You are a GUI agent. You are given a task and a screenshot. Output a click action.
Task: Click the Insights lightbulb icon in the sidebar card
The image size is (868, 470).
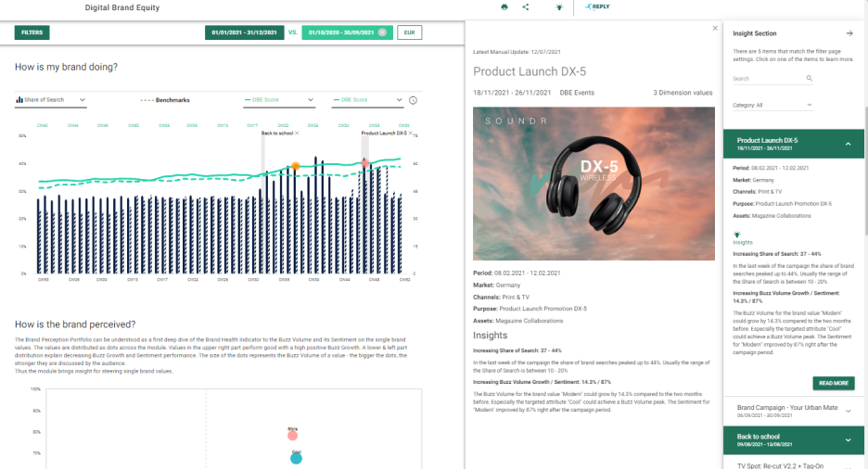(737, 235)
